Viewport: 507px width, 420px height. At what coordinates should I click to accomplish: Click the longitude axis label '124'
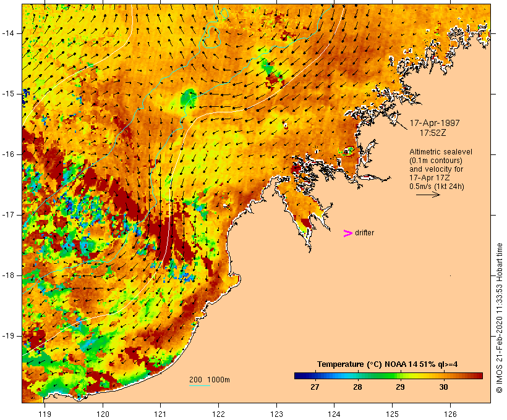point(334,414)
